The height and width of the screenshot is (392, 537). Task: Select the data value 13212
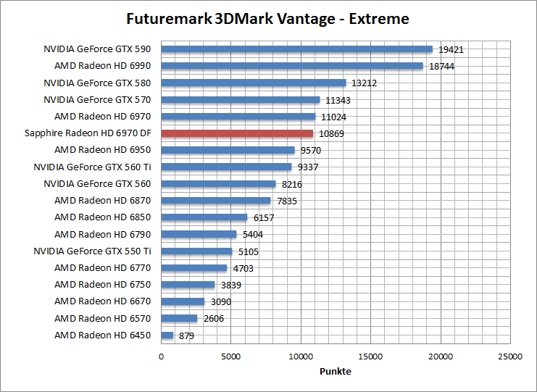point(365,83)
